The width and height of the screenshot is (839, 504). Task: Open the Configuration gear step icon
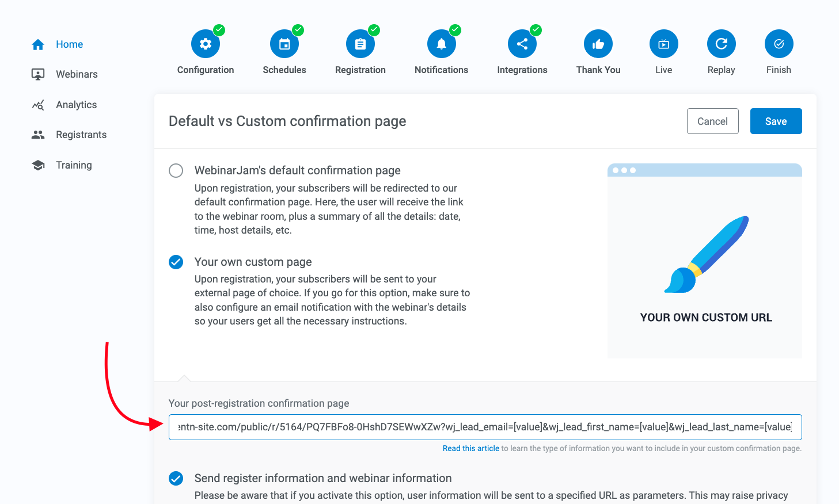coord(206,44)
